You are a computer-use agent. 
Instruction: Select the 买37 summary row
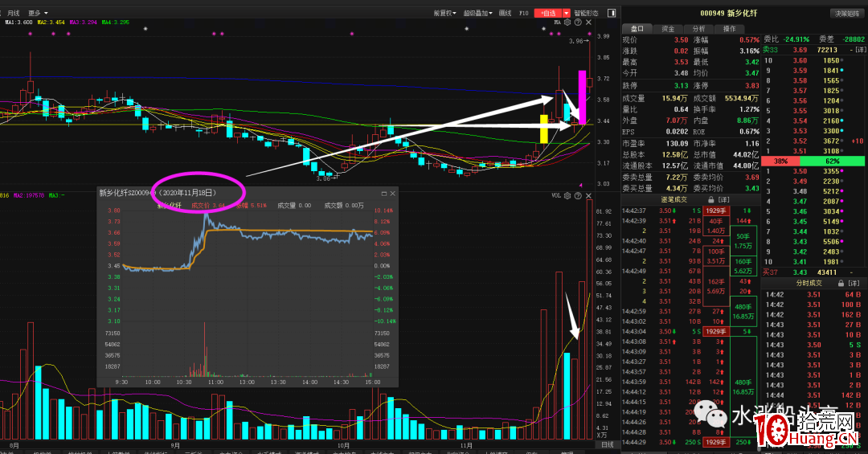point(813,272)
